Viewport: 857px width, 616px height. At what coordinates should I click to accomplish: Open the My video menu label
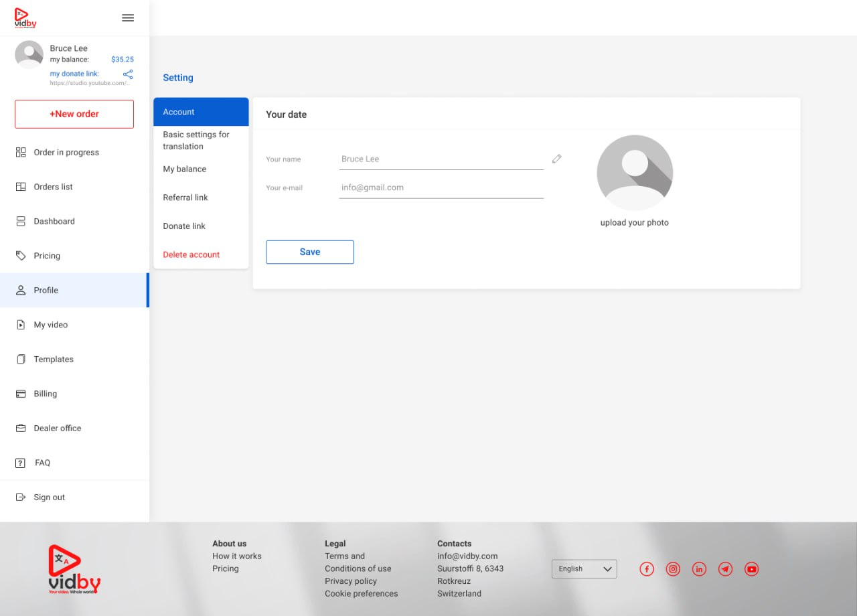[x=51, y=325]
